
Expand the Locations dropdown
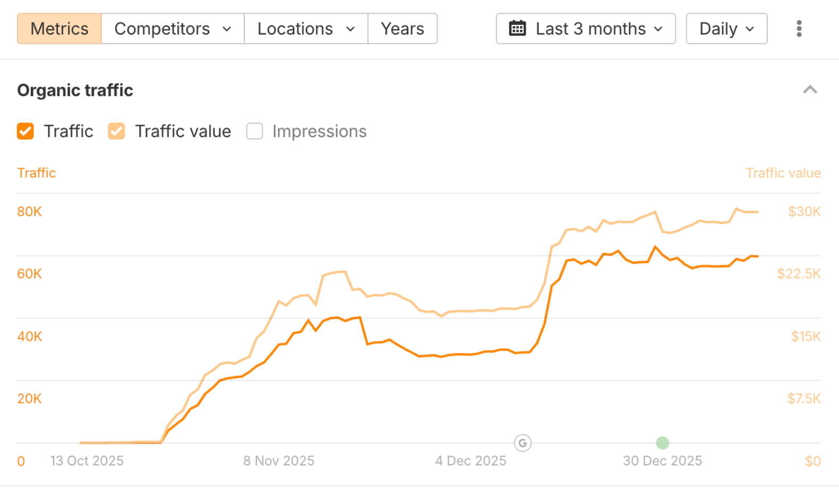[x=305, y=29]
